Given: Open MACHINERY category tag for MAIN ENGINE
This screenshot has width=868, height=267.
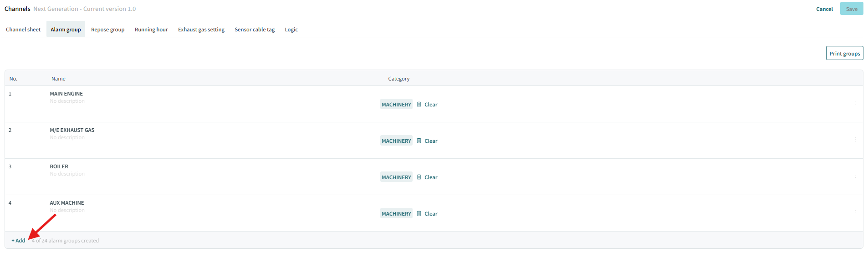Looking at the screenshot, I should (x=396, y=104).
